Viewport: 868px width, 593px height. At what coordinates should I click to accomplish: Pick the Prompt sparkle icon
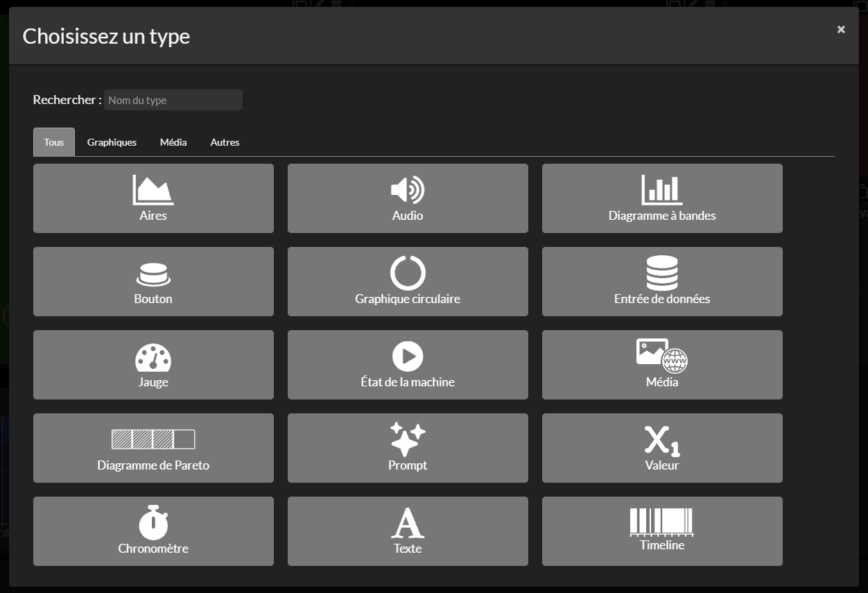pos(408,439)
